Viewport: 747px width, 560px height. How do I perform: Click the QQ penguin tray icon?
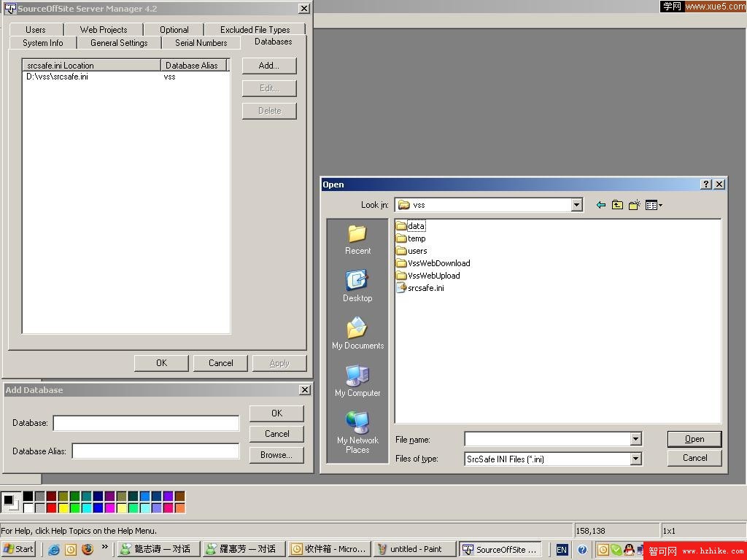[629, 550]
